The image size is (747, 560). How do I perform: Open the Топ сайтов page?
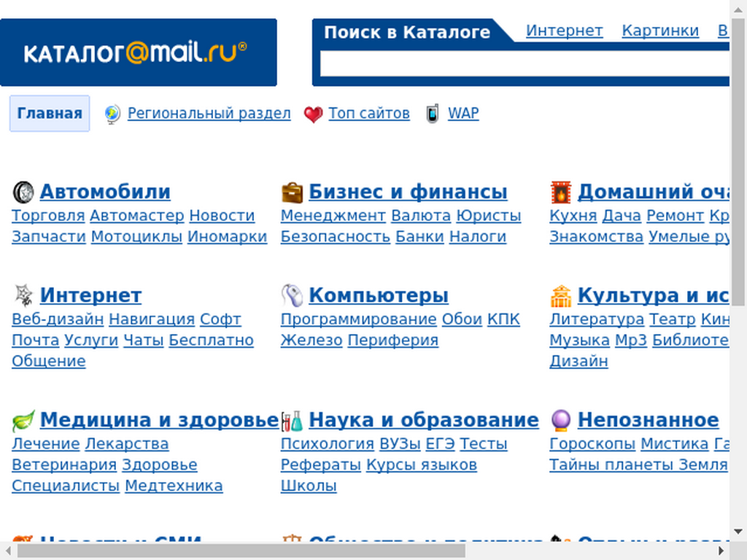click(x=369, y=113)
